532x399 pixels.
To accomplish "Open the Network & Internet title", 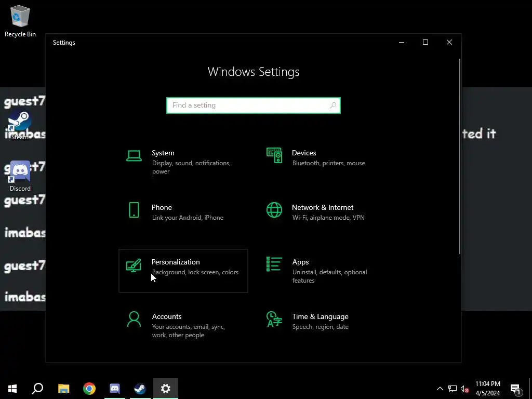I will [323, 207].
